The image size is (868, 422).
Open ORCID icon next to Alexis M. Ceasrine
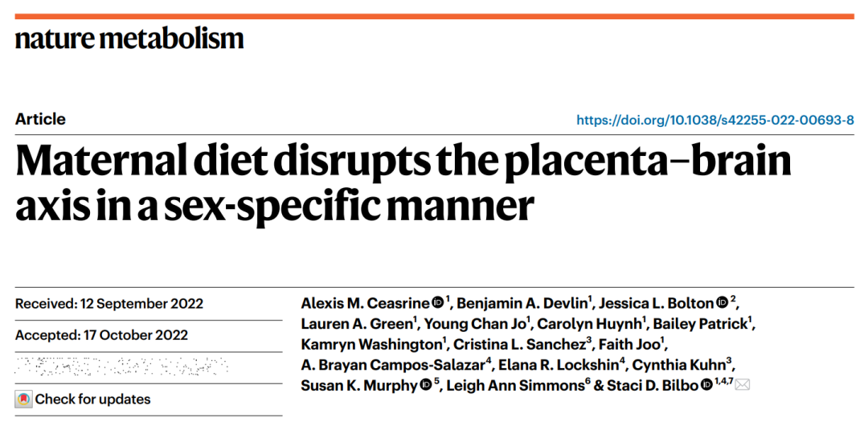[x=437, y=302]
